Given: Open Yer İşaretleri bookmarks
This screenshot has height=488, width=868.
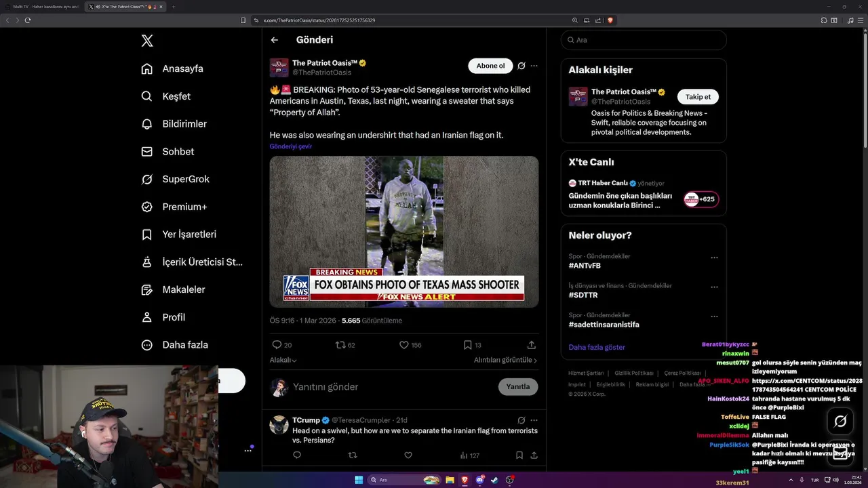Looking at the screenshot, I should pos(179,235).
